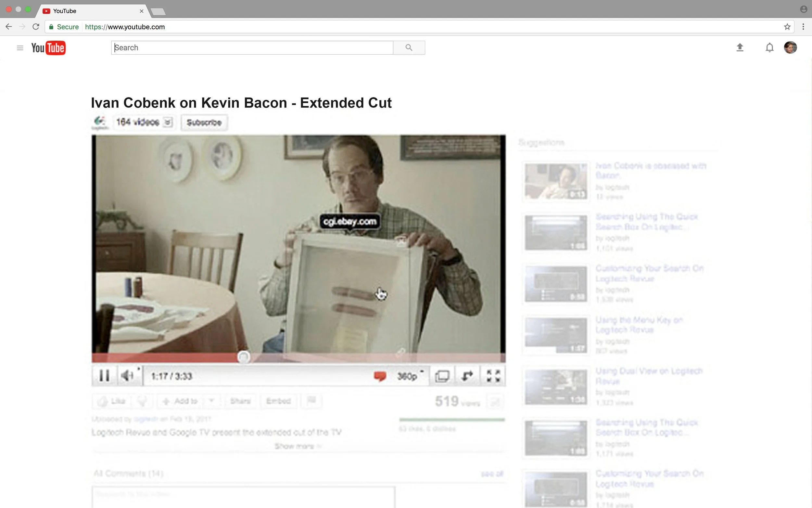Pause the playing video

tap(104, 376)
